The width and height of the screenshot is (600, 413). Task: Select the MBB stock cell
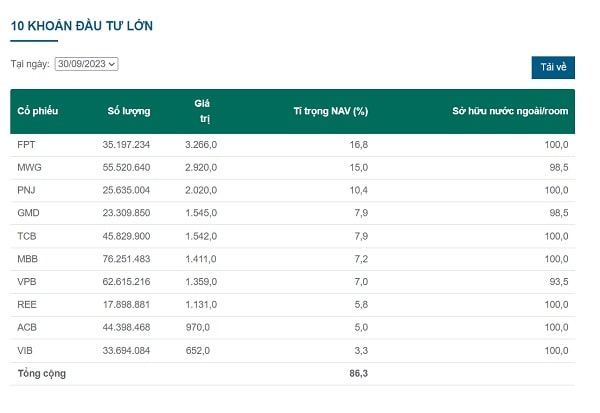[x=28, y=259]
